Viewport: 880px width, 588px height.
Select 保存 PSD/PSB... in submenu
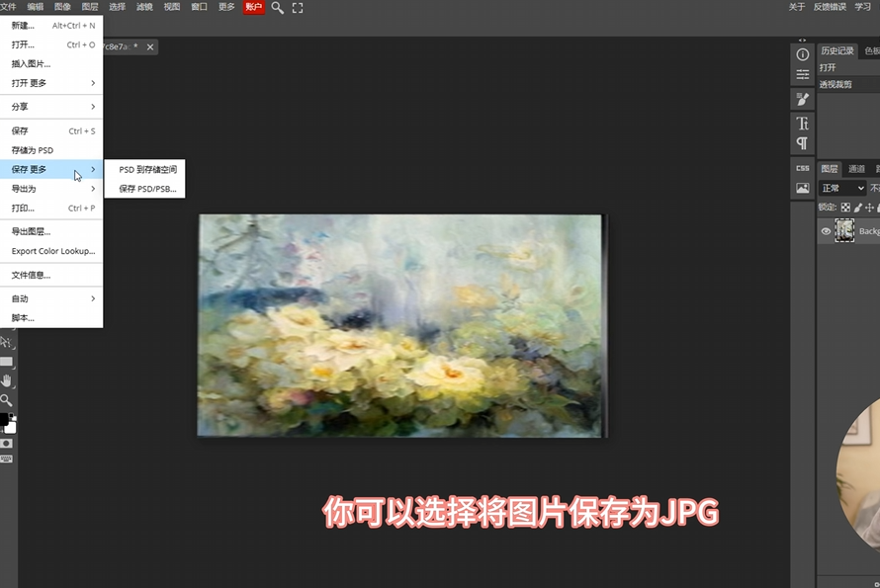144,189
